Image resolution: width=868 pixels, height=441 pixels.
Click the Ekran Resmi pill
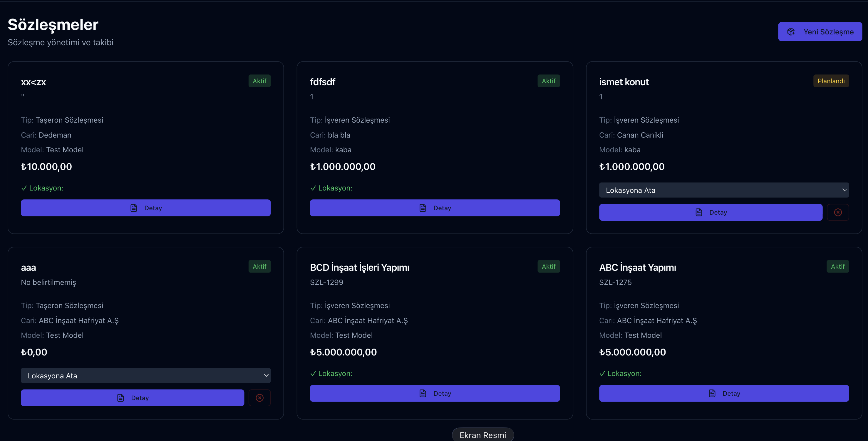click(482, 435)
